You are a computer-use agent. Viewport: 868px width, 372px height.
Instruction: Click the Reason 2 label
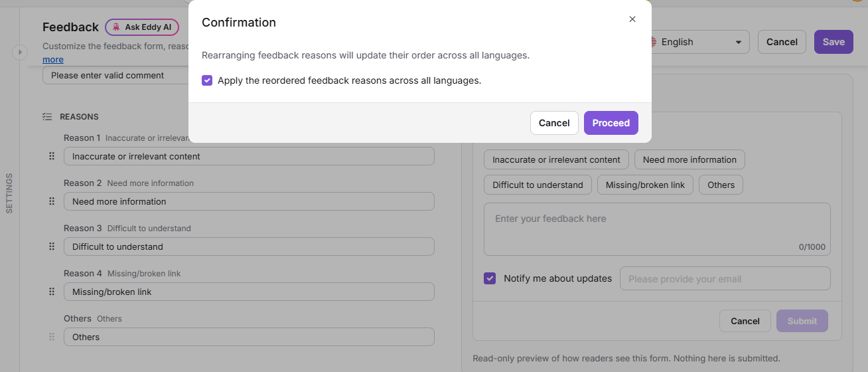pyautogui.click(x=83, y=183)
